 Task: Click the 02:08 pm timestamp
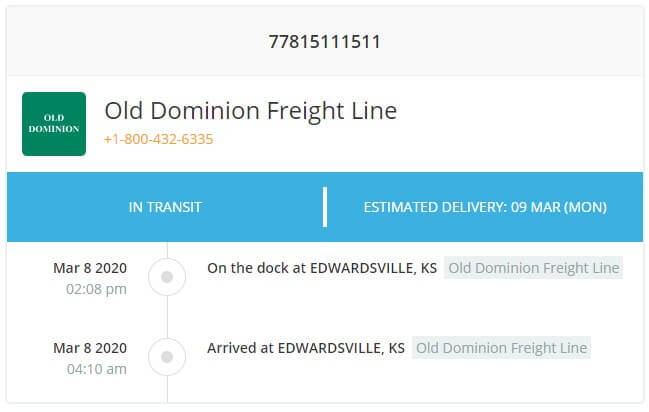(96, 289)
